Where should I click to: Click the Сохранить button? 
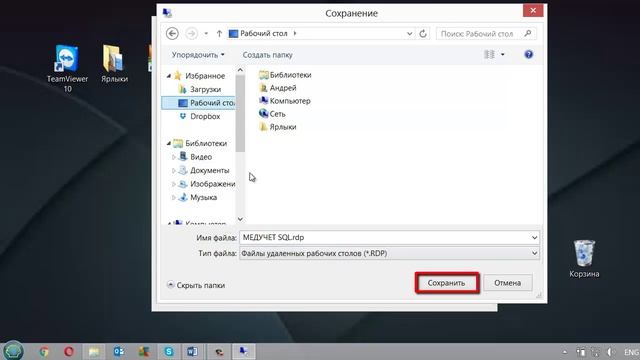447,283
